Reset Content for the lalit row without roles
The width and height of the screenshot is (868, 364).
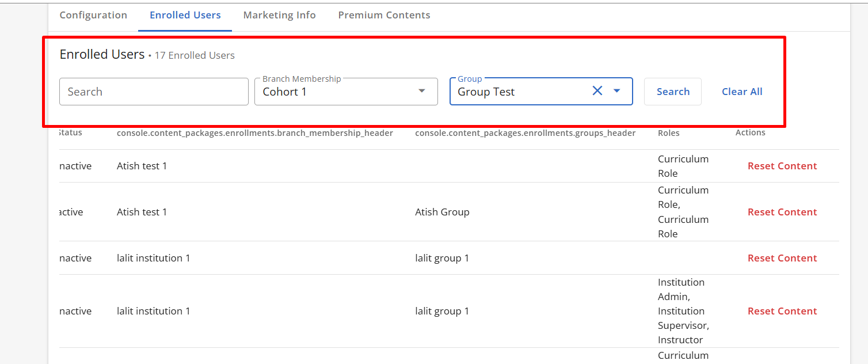[782, 258]
